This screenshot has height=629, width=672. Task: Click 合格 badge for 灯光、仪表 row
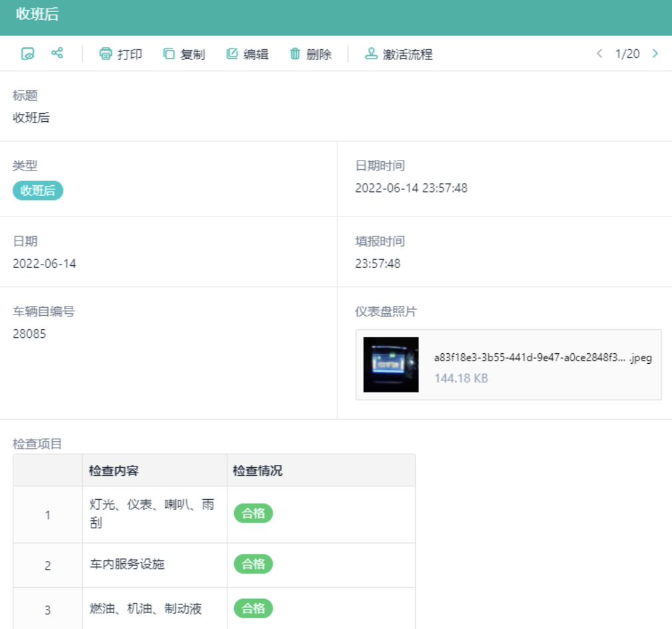253,512
